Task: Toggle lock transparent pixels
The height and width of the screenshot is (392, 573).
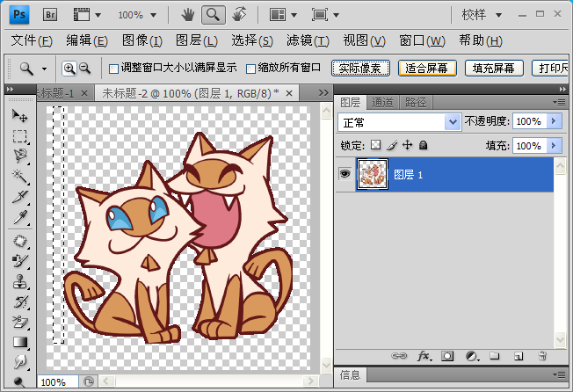Action: coord(375,145)
